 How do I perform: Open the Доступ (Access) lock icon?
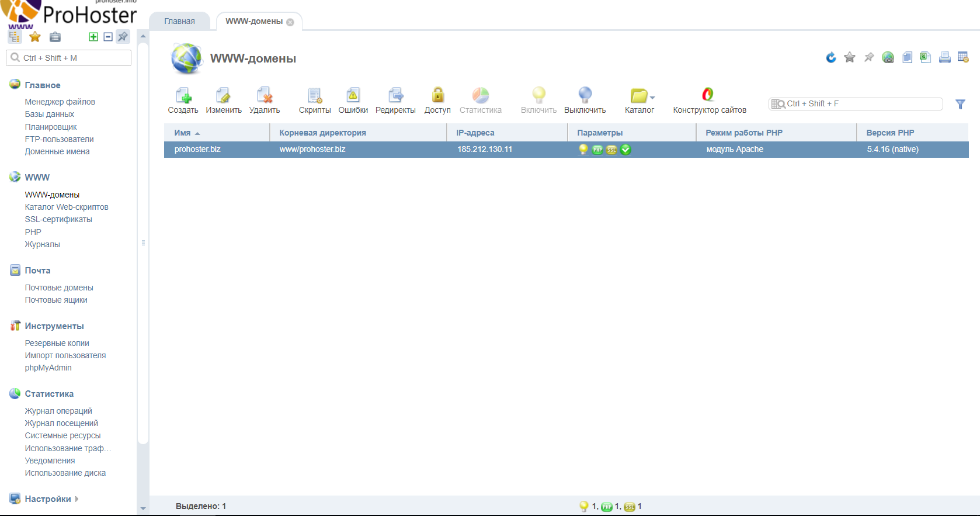[x=437, y=96]
